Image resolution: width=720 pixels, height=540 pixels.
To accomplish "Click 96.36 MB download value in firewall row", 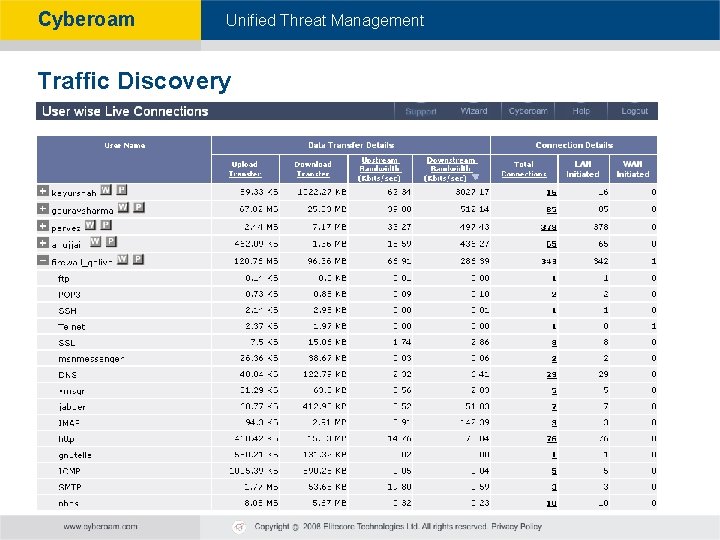I will tap(327, 261).
